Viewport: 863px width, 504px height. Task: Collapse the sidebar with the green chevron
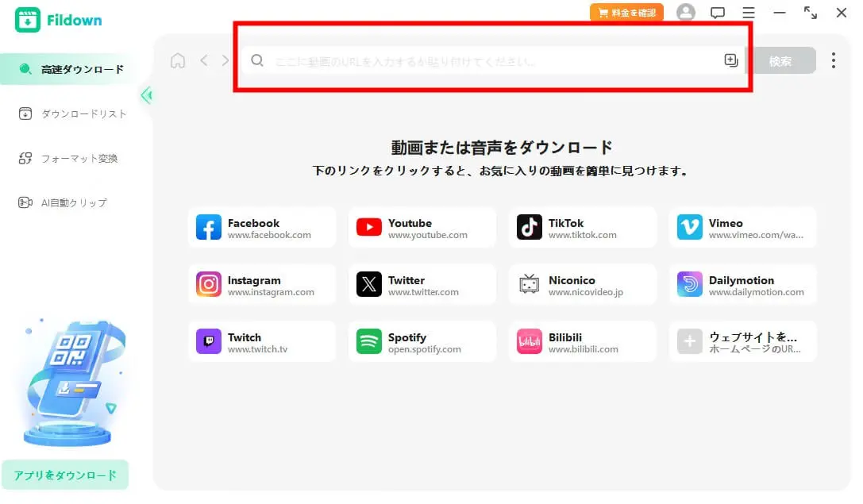(x=146, y=95)
